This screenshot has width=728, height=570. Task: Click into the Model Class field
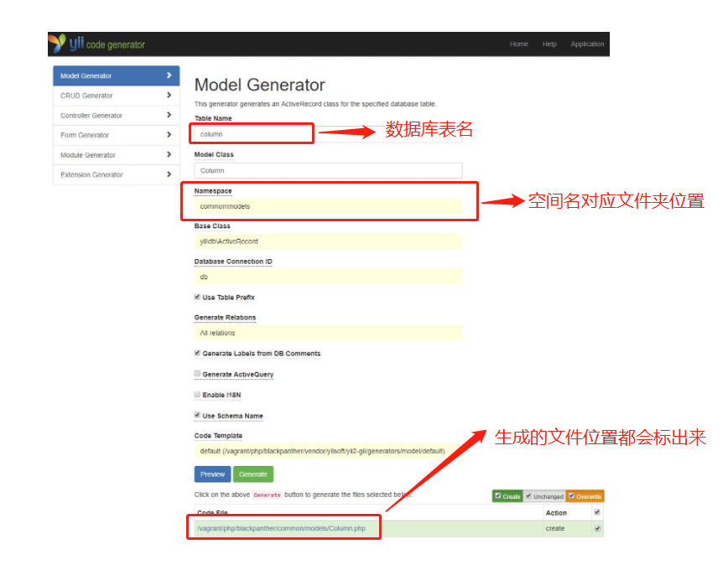tap(328, 170)
